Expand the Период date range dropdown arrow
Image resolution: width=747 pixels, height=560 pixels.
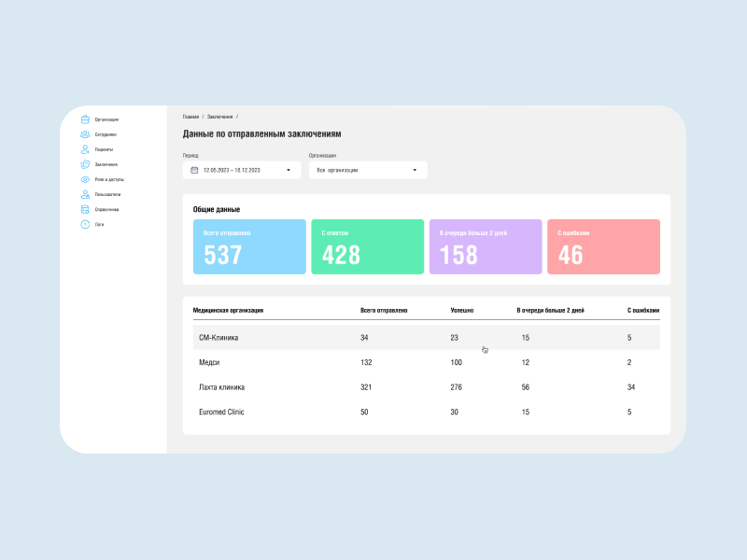pyautogui.click(x=289, y=170)
